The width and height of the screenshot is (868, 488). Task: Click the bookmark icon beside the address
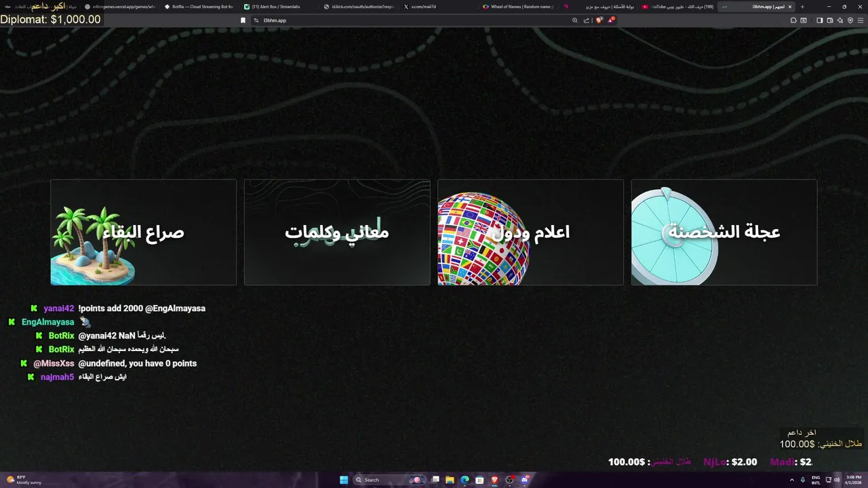point(243,20)
